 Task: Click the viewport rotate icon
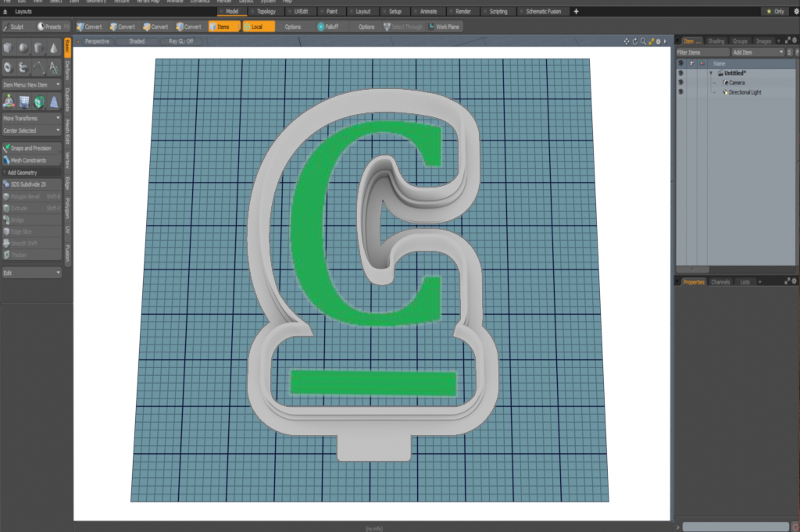[x=635, y=41]
